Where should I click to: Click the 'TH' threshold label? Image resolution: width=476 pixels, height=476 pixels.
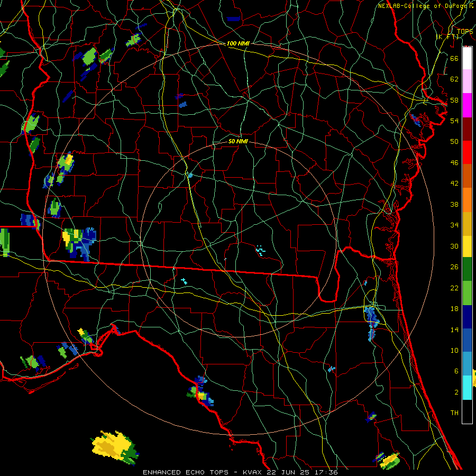(x=454, y=413)
